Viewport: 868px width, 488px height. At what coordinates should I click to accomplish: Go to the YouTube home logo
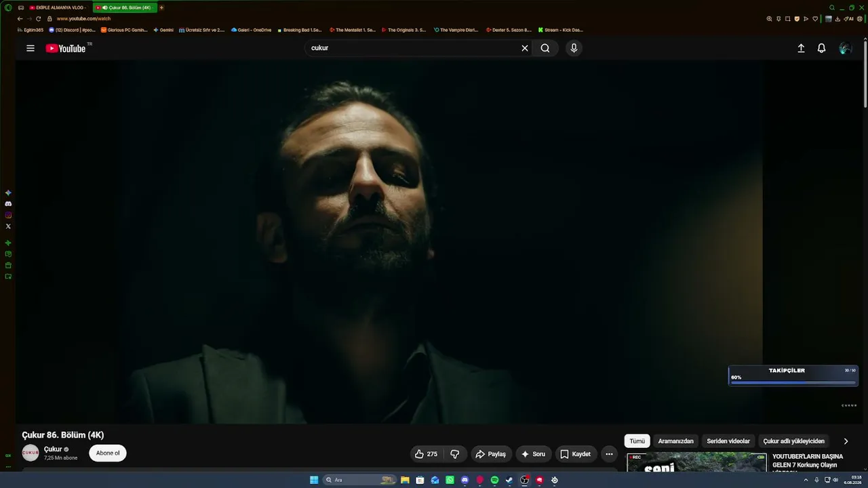tap(66, 48)
